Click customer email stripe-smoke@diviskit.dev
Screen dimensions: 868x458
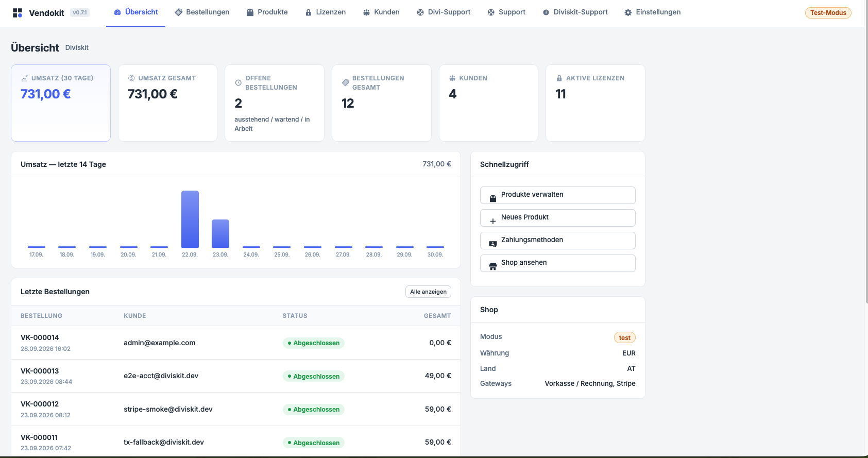(168, 409)
